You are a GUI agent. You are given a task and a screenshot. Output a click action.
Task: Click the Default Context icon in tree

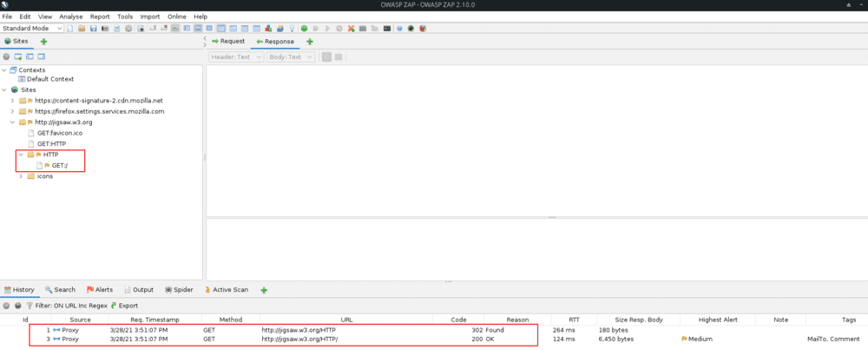click(22, 79)
